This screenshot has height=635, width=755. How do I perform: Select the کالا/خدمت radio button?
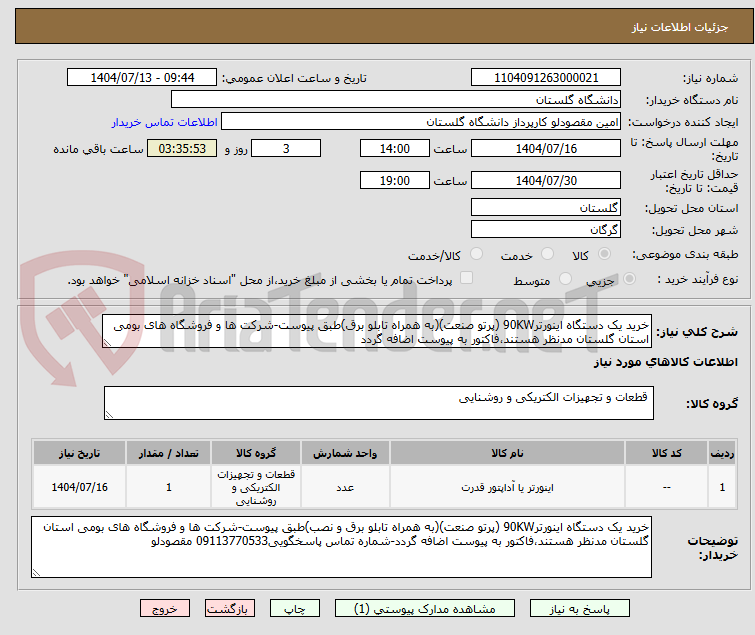pyautogui.click(x=476, y=254)
